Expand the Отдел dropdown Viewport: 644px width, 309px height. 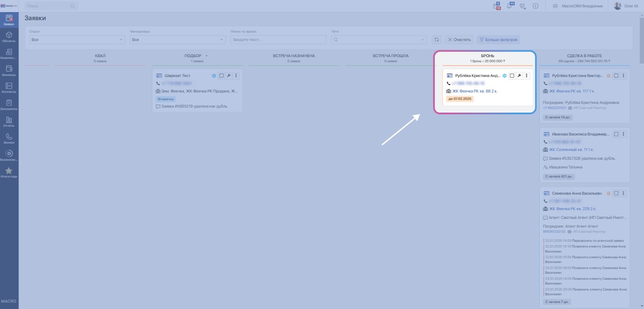[77, 40]
